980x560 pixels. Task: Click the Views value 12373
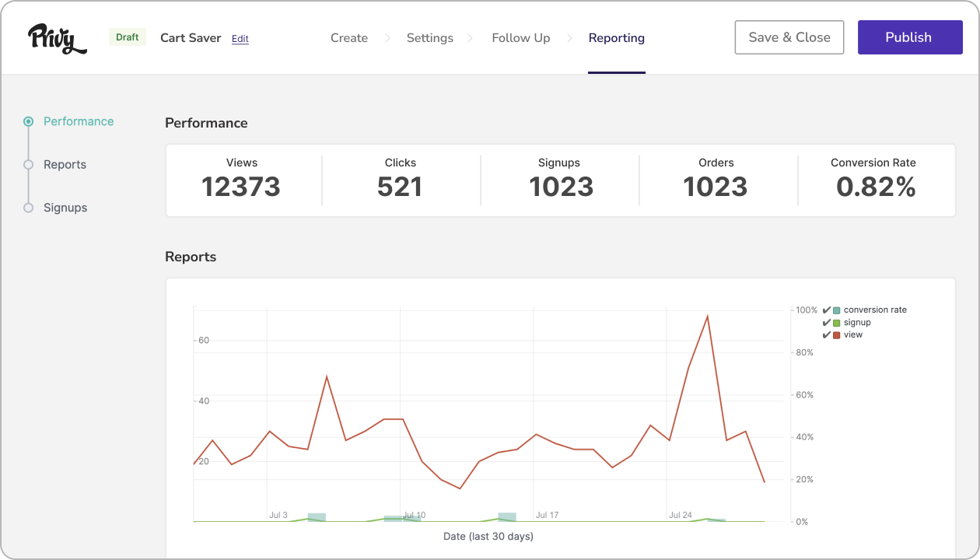click(x=241, y=187)
